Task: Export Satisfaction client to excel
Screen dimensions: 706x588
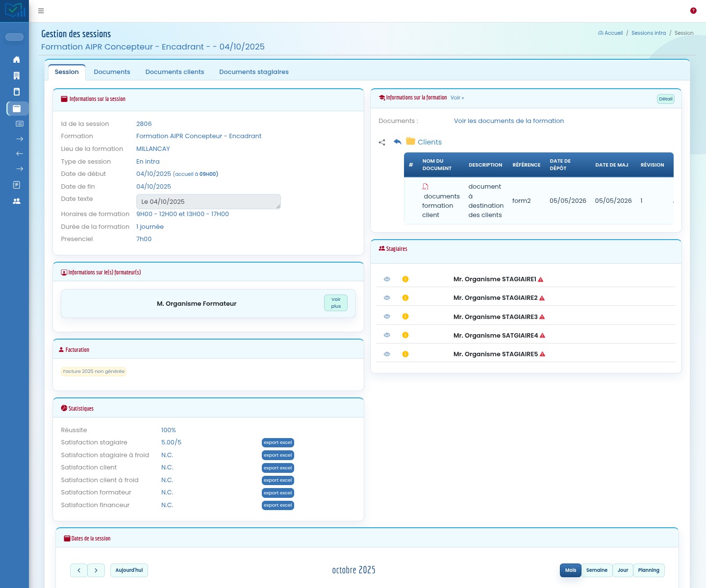Action: coord(278,468)
